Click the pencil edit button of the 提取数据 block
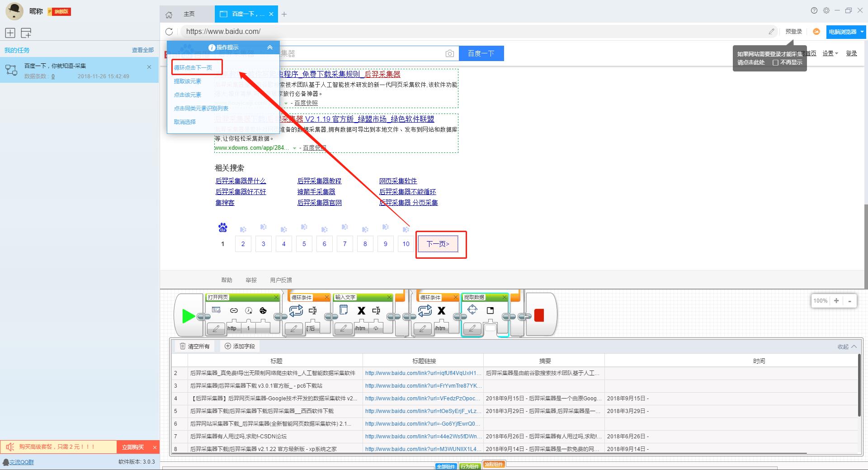Screen dimensions: 868x470 click(472, 328)
